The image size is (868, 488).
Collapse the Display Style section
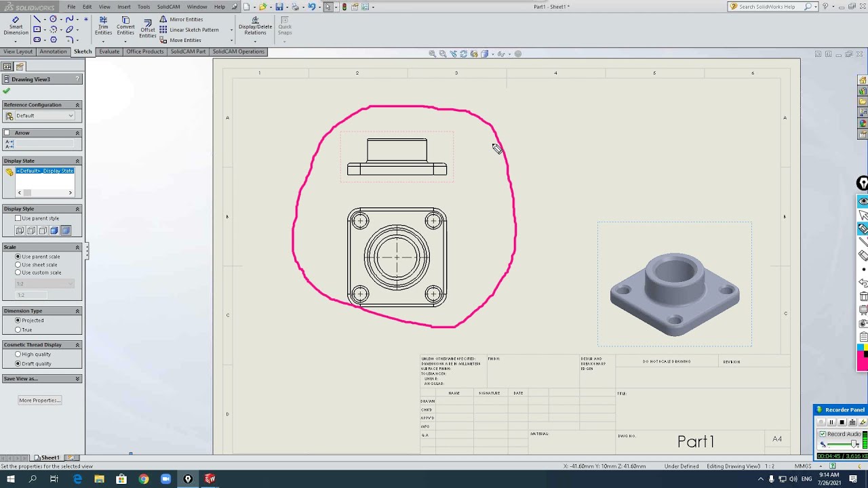pyautogui.click(x=77, y=209)
